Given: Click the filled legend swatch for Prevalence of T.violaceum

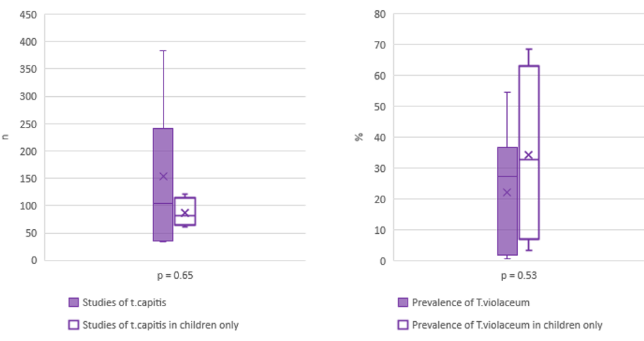Looking at the screenshot, I should click(403, 302).
